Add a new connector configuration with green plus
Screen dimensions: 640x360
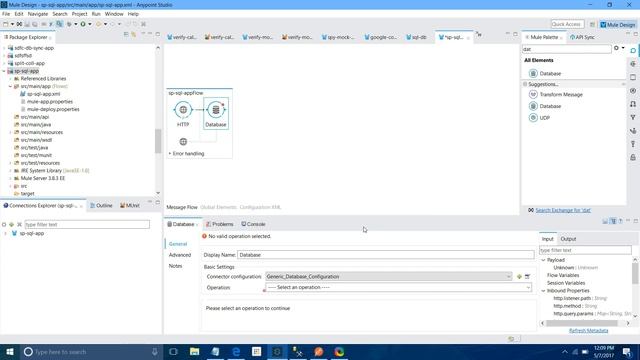click(x=519, y=277)
